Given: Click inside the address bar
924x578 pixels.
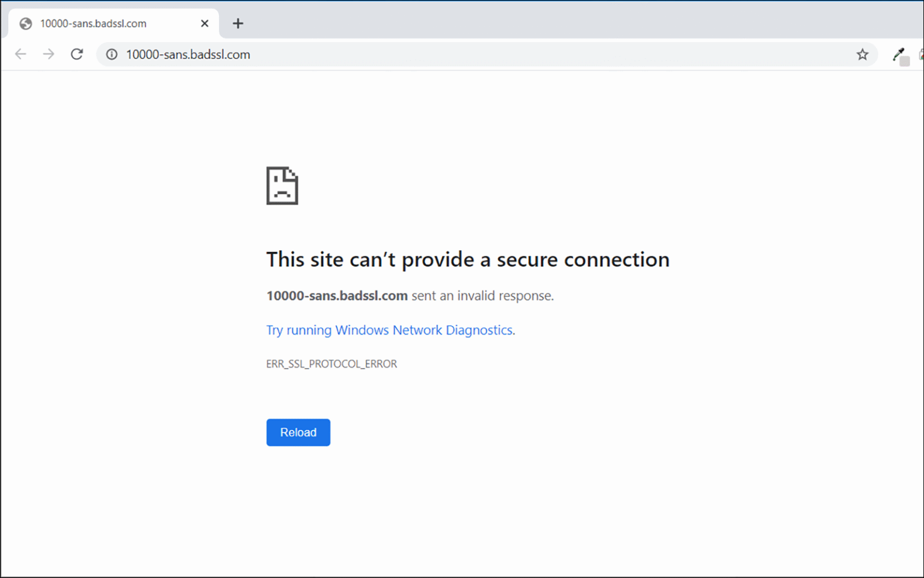Looking at the screenshot, I should coord(421,54).
